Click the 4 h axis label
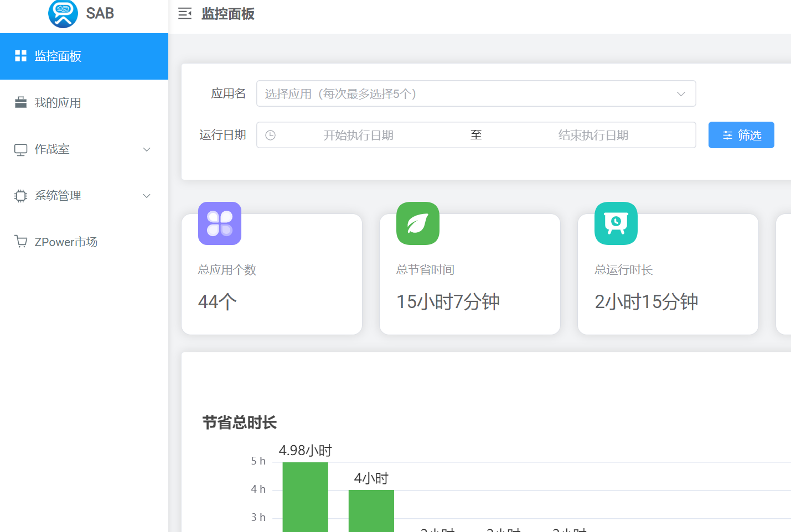This screenshot has width=791, height=532. pyautogui.click(x=259, y=489)
